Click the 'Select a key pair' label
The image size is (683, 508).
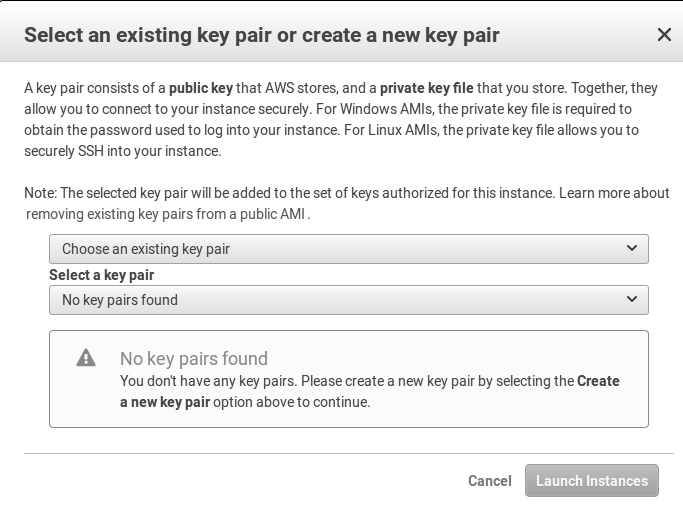pos(101,275)
